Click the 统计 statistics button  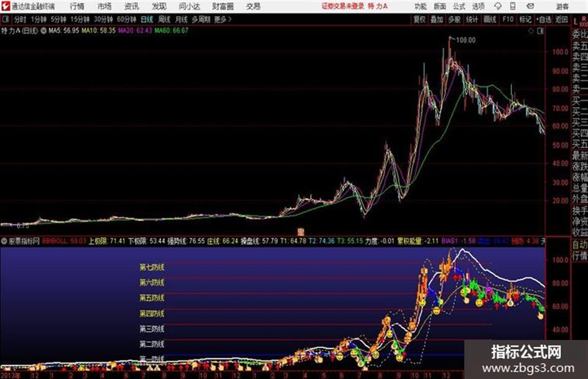point(472,19)
